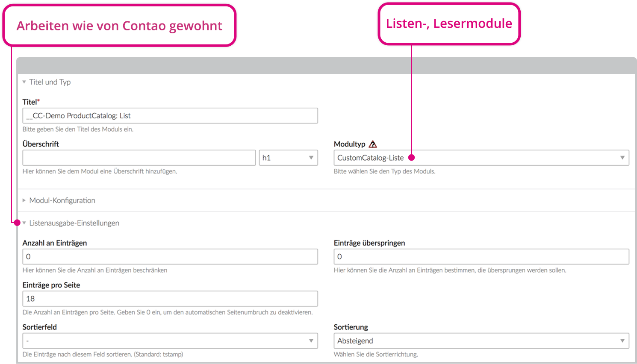Focus the Überschrift text field
The height and width of the screenshot is (364, 637).
[x=139, y=158]
